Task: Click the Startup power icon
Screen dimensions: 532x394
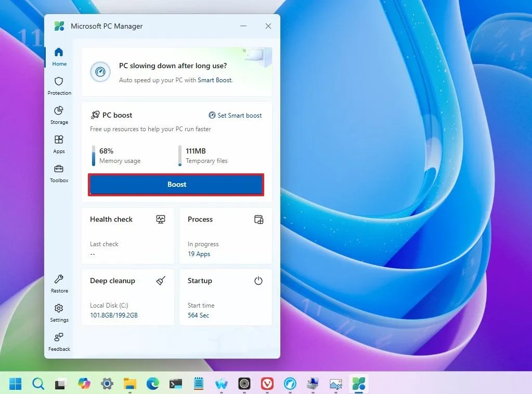Action: [258, 281]
